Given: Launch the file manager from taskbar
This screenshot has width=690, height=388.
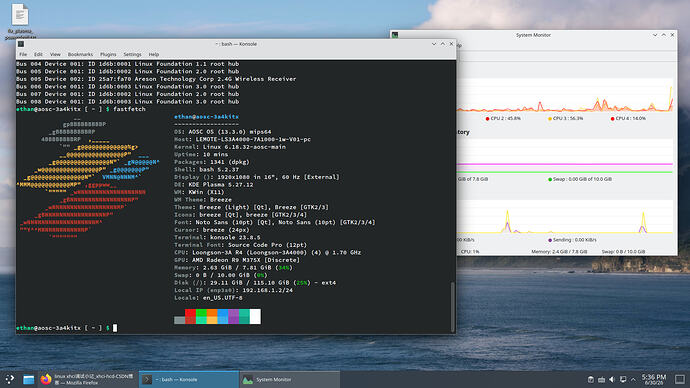Looking at the screenshot, I should tap(29, 379).
